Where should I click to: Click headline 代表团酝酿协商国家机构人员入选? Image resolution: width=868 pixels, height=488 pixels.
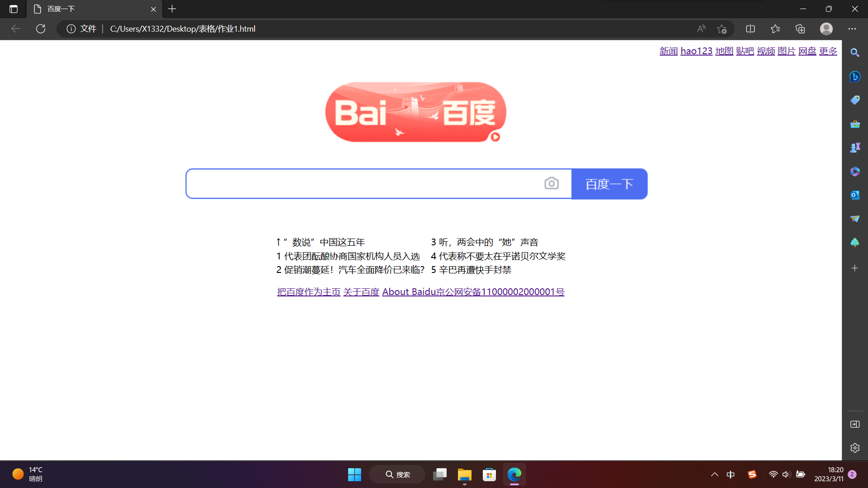point(352,256)
